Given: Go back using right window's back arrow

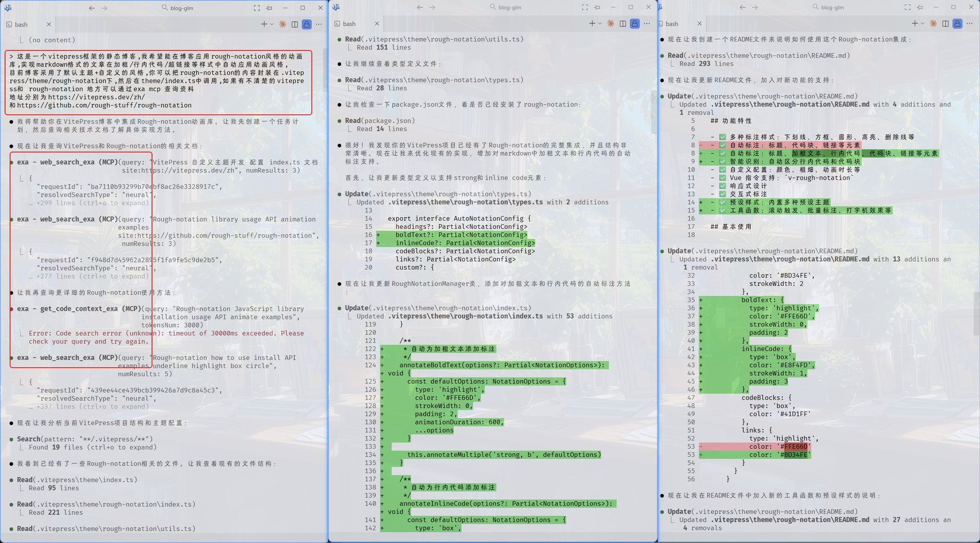Looking at the screenshot, I should [x=743, y=7].
